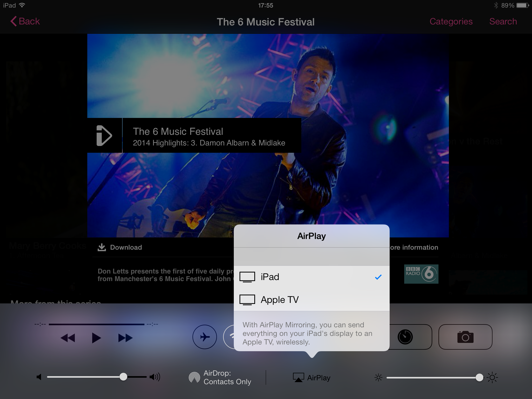This screenshot has height=399, width=532.
Task: Click the volume slider knob
Action: point(123,377)
